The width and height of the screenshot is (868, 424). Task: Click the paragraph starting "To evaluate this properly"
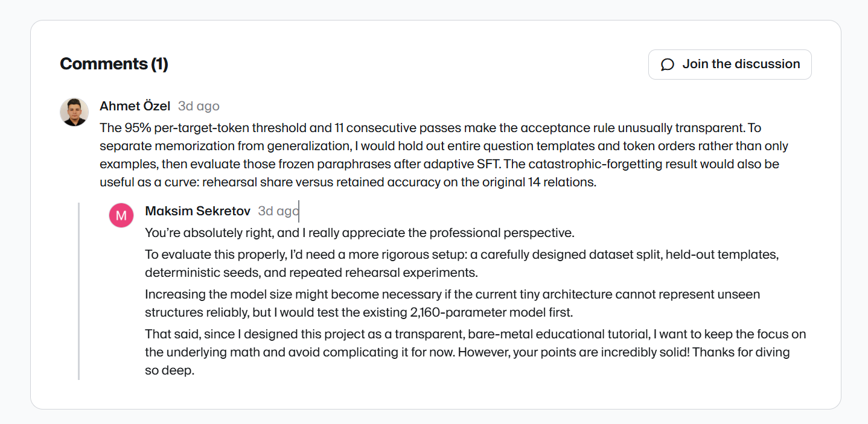462,264
